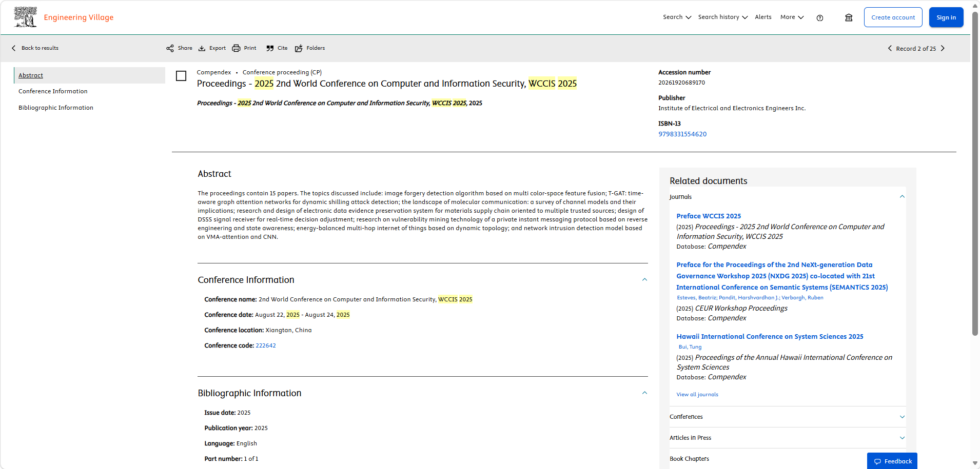The height and width of the screenshot is (469, 980).
Task: Open the help question mark icon
Action: click(x=820, y=18)
